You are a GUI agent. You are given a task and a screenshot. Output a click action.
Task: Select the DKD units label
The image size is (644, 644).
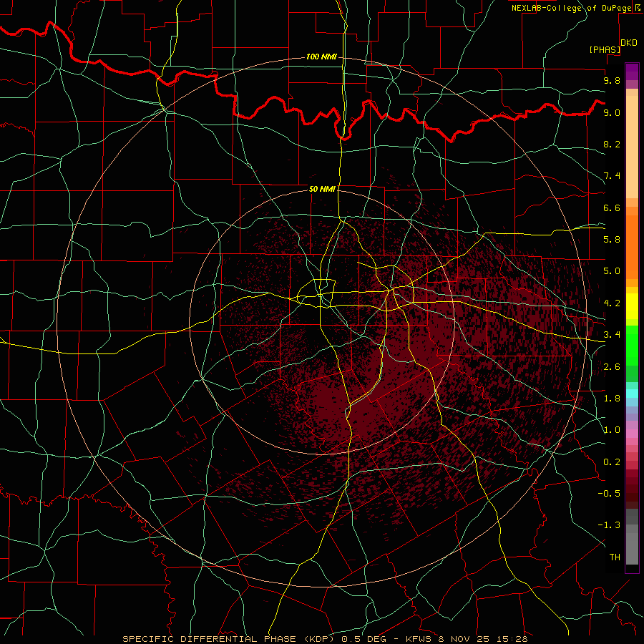629,43
